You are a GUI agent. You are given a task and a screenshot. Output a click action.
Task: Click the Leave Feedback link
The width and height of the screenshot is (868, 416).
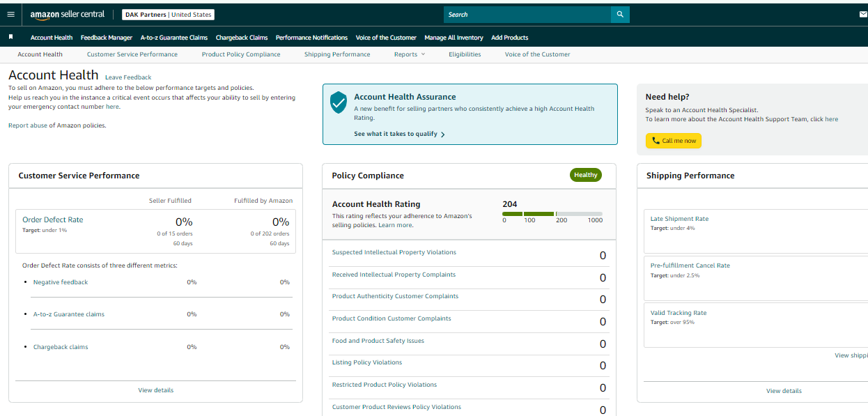coord(128,77)
